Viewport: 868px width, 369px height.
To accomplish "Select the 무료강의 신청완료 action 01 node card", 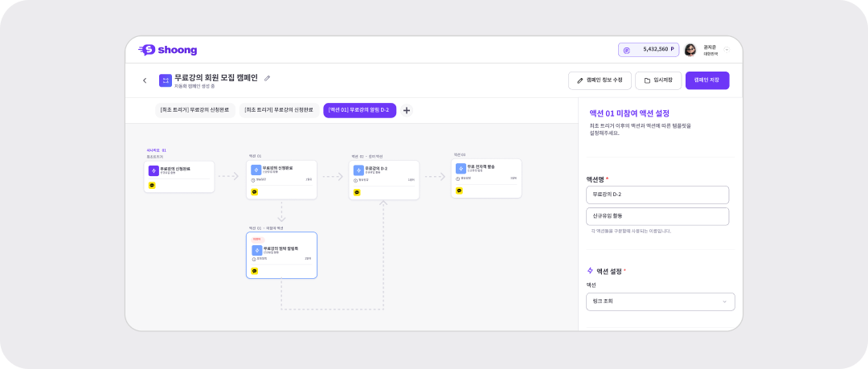I will (x=281, y=179).
